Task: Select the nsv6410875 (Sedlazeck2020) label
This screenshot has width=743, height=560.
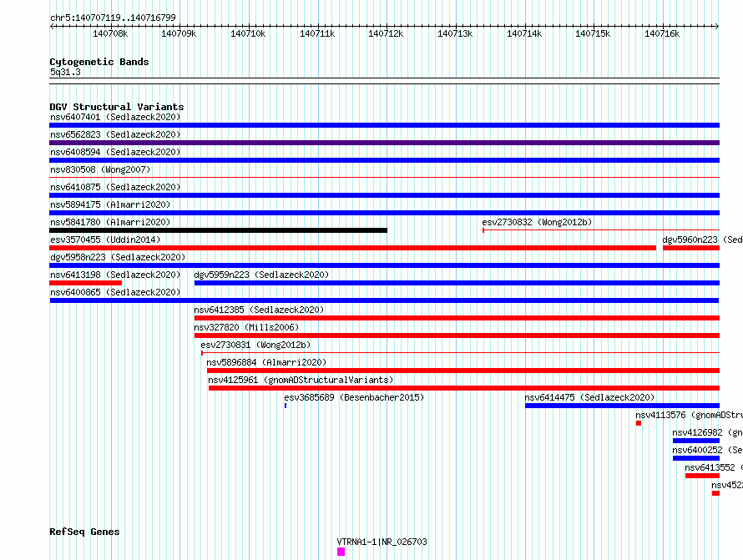Action: click(x=115, y=187)
